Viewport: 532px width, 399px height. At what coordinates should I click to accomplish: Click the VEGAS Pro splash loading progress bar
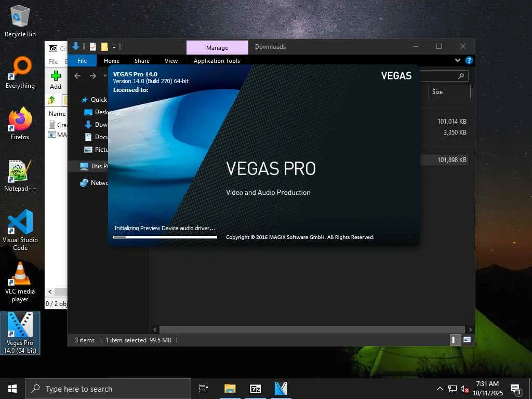click(x=165, y=237)
